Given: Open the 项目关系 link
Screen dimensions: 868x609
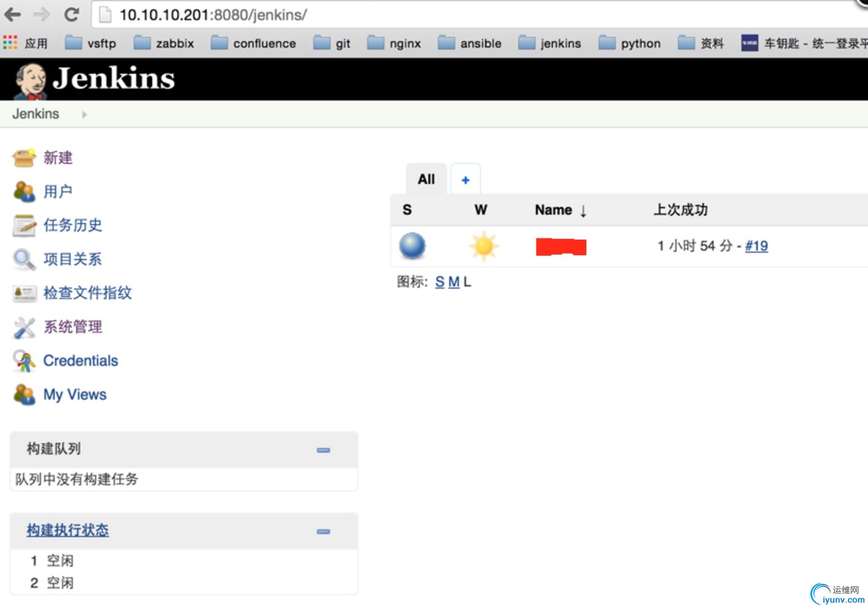Looking at the screenshot, I should [73, 259].
